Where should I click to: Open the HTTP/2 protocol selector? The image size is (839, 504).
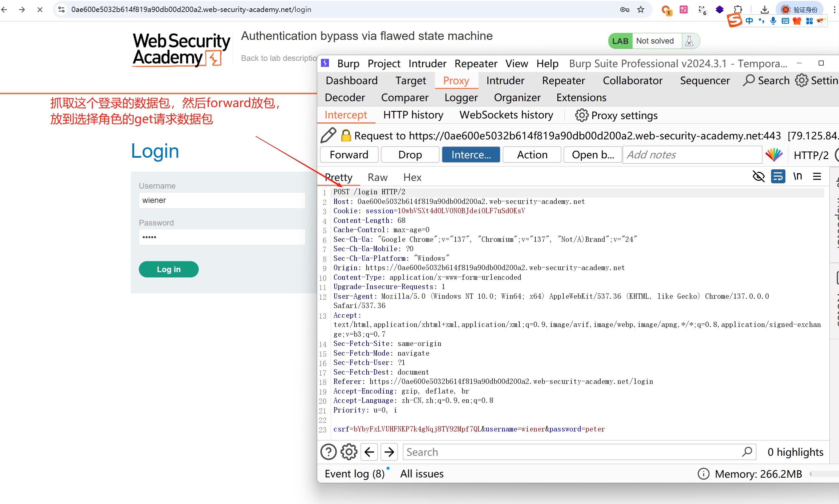tap(811, 155)
